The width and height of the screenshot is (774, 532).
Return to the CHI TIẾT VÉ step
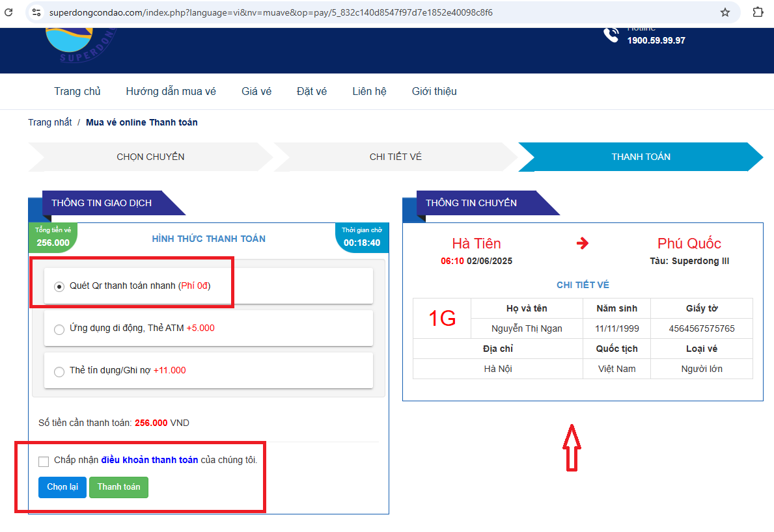pyautogui.click(x=395, y=157)
